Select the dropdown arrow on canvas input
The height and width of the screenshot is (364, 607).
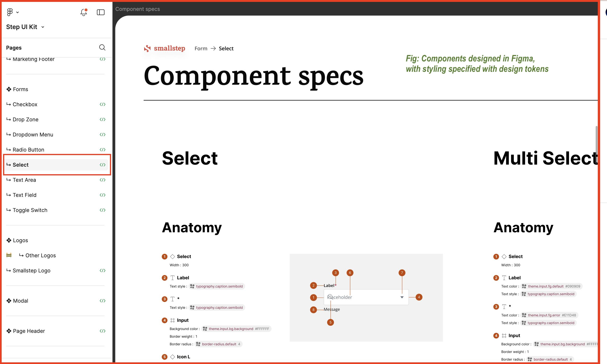point(402,297)
